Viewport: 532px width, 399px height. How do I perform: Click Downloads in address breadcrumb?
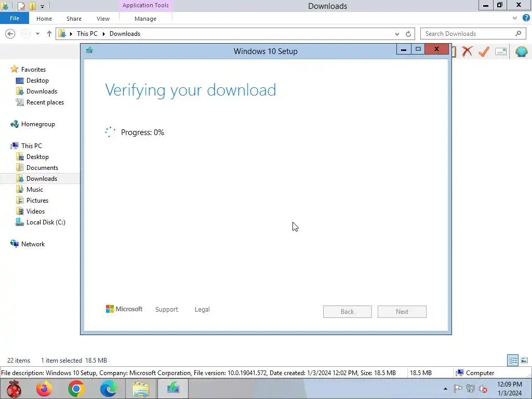(125, 34)
